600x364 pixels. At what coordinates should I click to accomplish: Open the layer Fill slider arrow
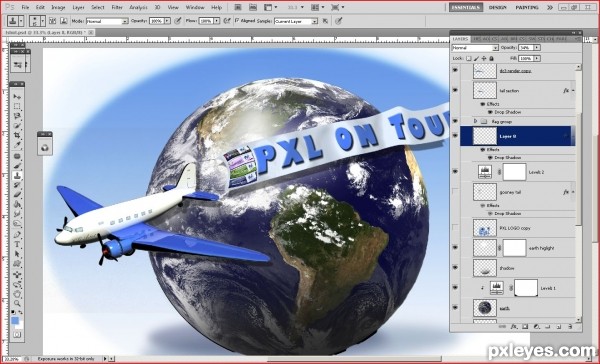pos(537,58)
